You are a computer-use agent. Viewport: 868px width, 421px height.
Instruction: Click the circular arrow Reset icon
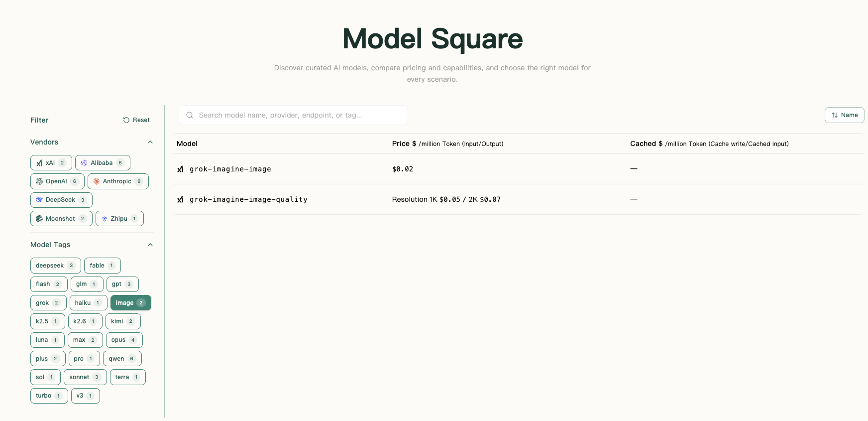coord(126,120)
